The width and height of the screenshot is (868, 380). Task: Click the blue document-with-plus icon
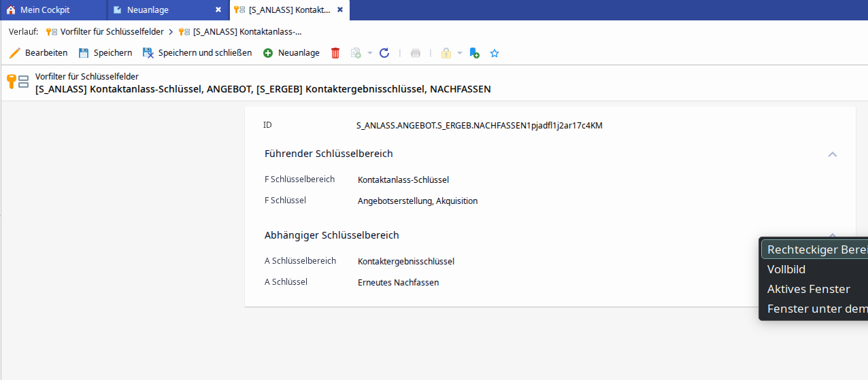coord(475,53)
